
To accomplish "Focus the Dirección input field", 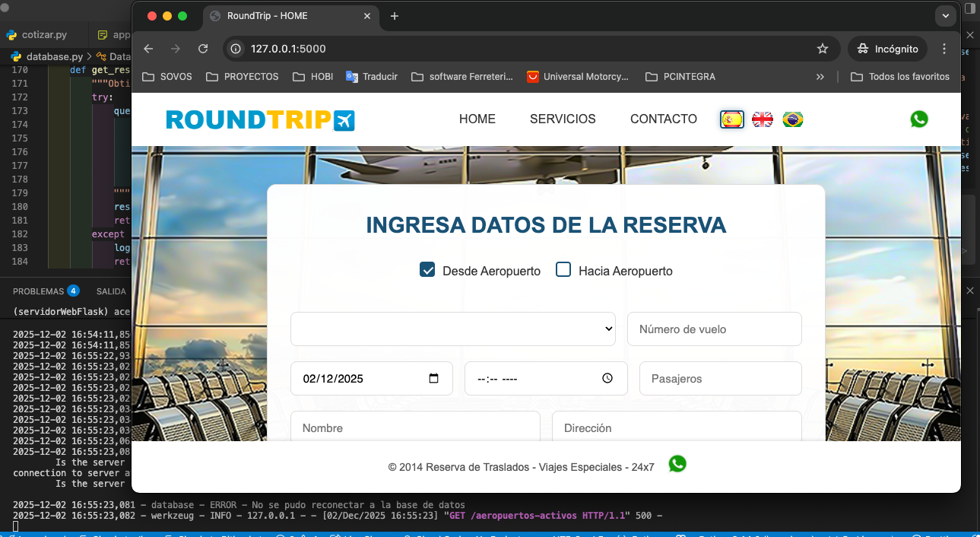I will tap(677, 427).
